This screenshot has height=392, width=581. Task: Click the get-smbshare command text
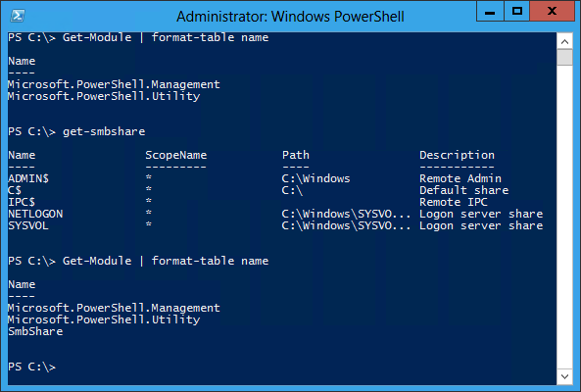click(104, 131)
